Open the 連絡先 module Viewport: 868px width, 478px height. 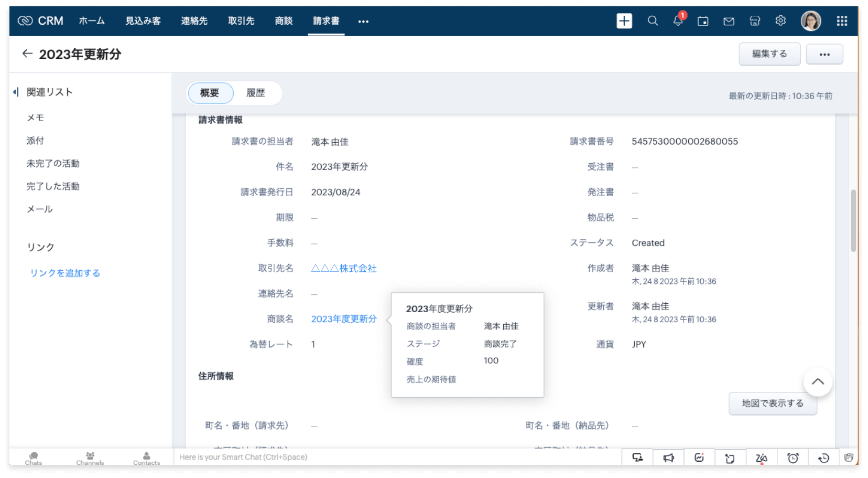click(x=194, y=21)
